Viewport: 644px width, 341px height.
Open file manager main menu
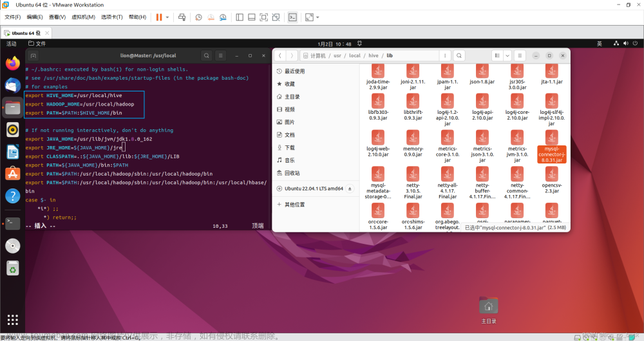(520, 55)
